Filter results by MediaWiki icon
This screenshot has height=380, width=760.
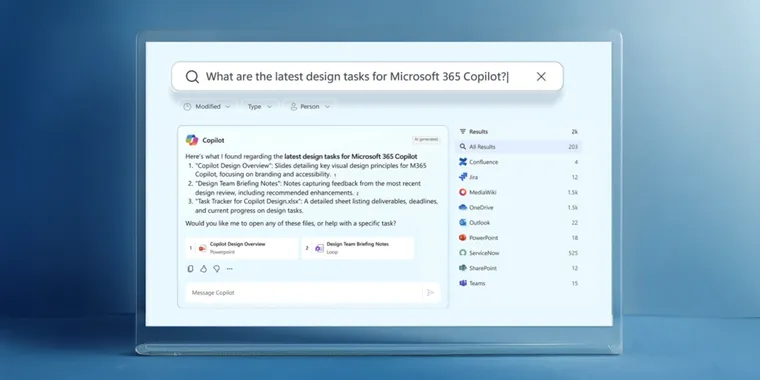[462, 192]
